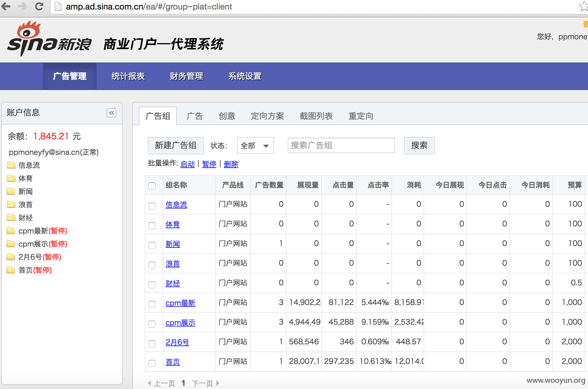588x389 pixels.
Task: Switch to the 创意 tab
Action: tap(227, 116)
